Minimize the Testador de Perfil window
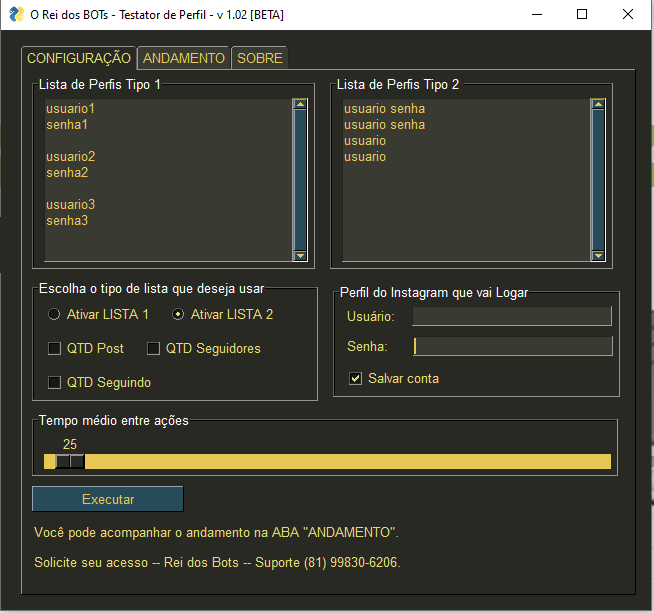This screenshot has width=654, height=613. [x=536, y=15]
